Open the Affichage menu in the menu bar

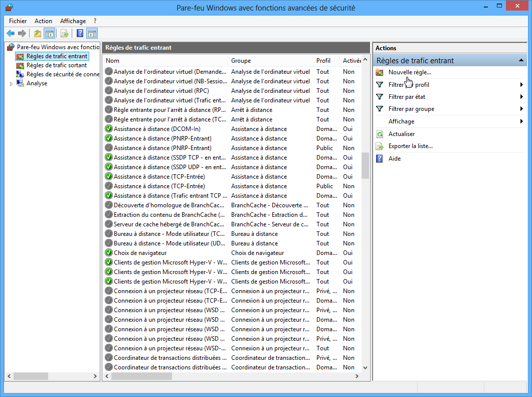73,21
